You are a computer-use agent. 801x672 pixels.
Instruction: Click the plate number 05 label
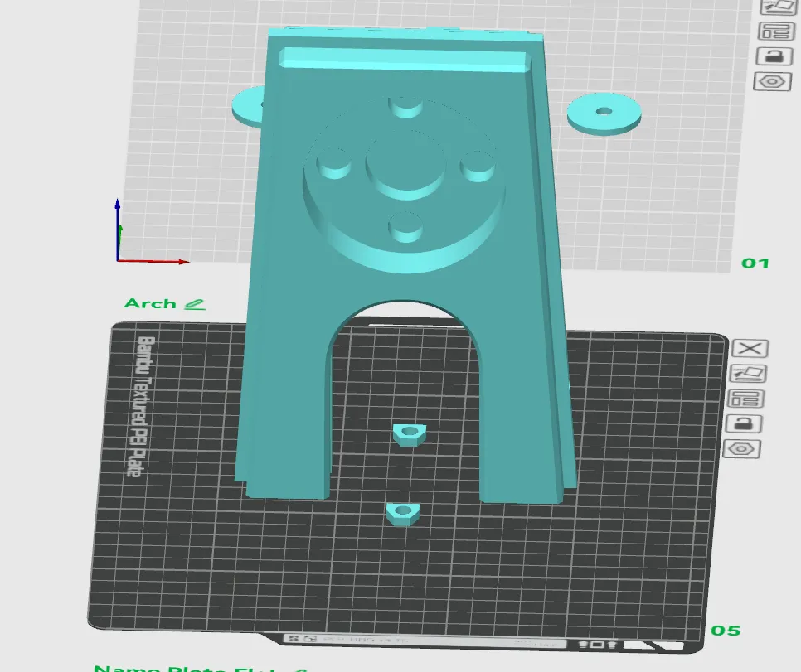pos(726,631)
